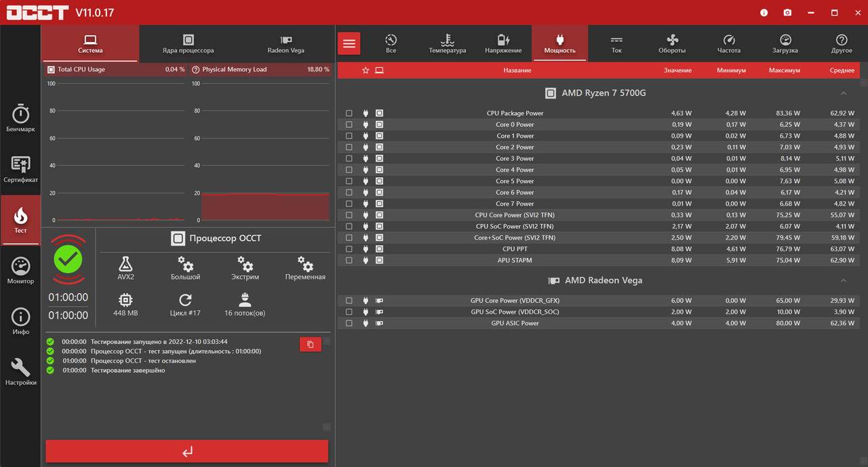This screenshot has height=467, width=868.
Task: Open the red hamburger menu button
Action: click(349, 43)
